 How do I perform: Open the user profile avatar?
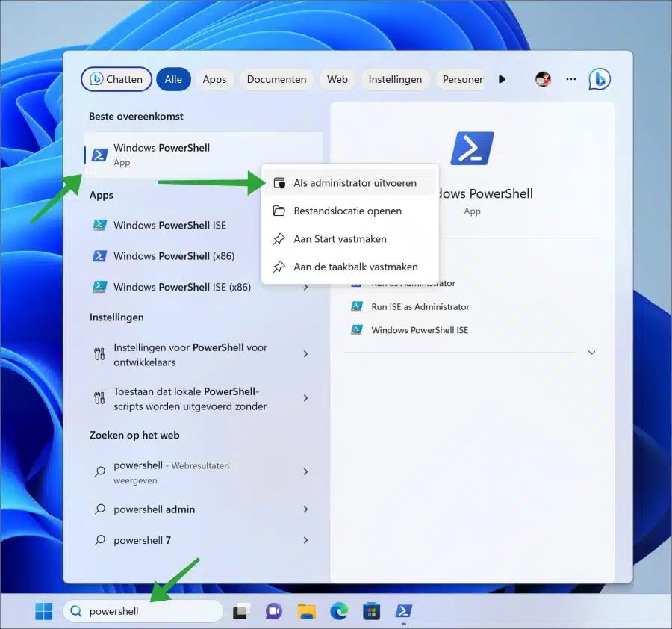(x=543, y=79)
